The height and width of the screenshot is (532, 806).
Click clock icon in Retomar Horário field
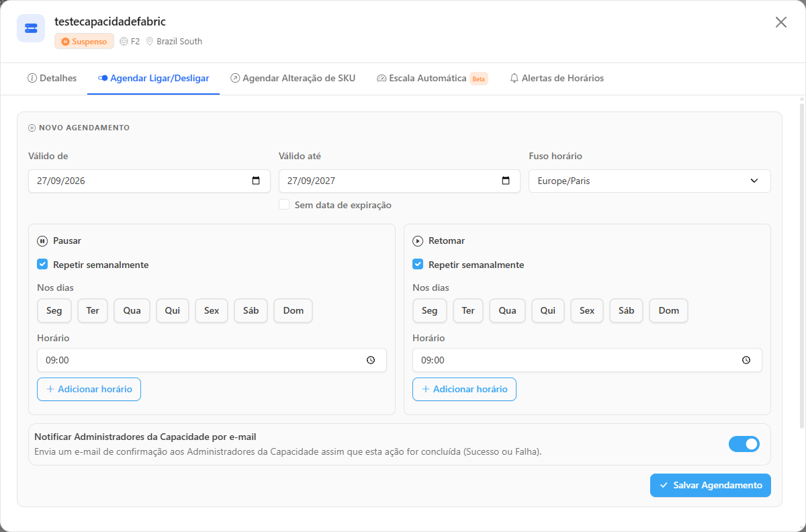tap(746, 360)
